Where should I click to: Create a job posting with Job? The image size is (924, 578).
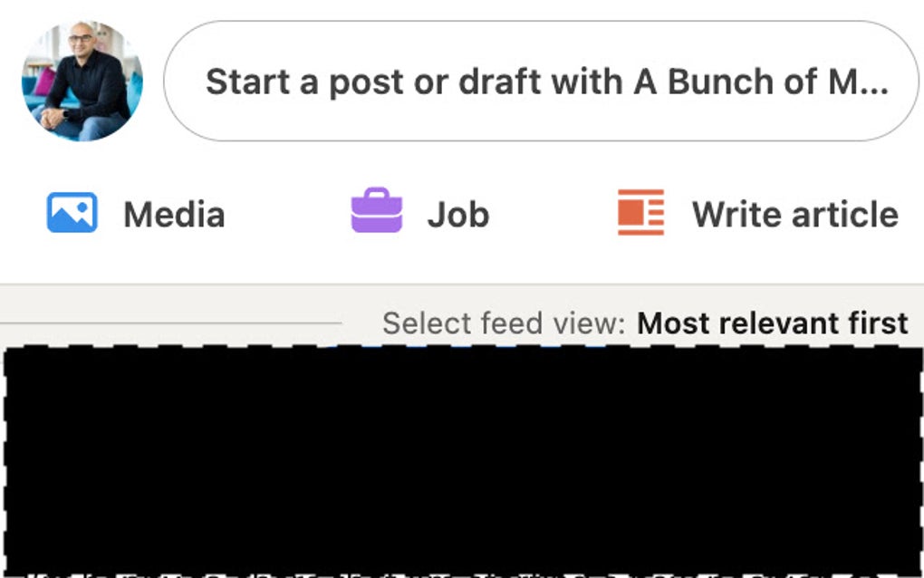420,214
